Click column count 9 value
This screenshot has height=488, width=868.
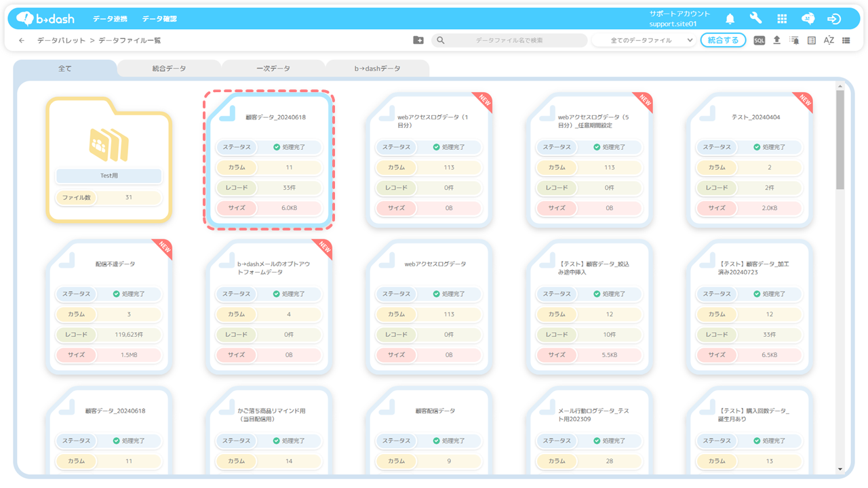(449, 462)
